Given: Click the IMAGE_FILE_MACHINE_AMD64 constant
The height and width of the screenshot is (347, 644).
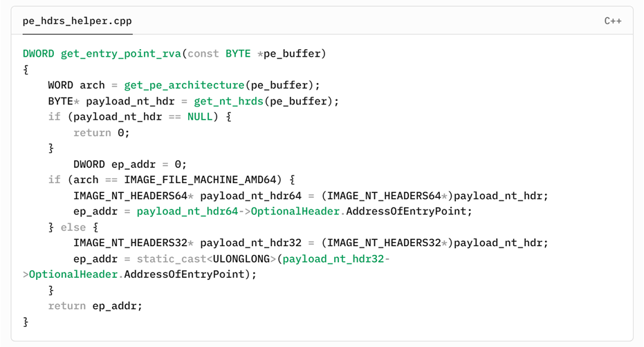Looking at the screenshot, I should coord(202,180).
